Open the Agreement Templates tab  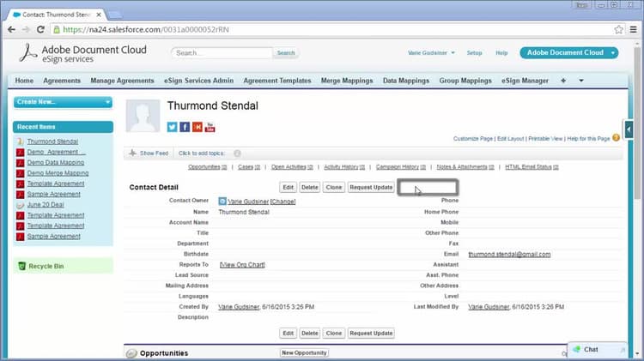pos(277,81)
